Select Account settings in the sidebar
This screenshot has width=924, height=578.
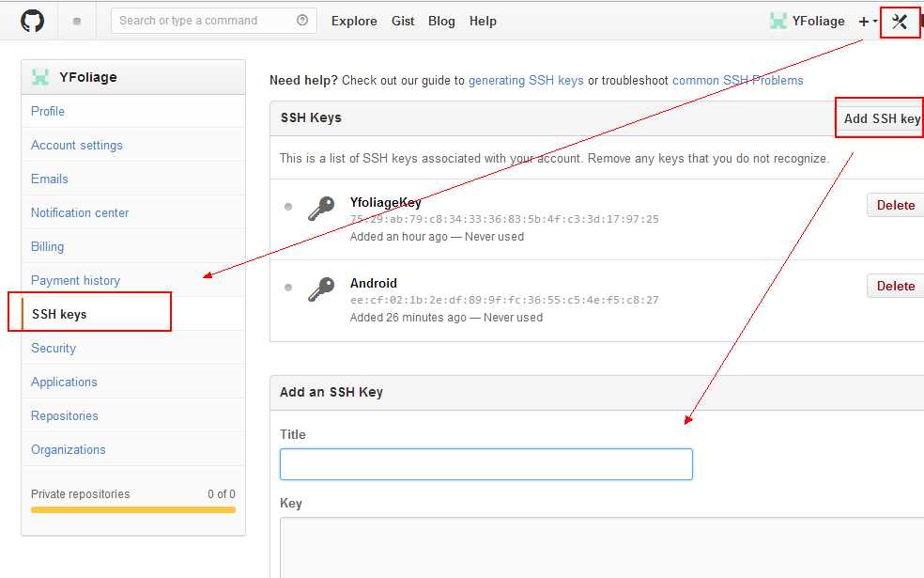pos(133,145)
